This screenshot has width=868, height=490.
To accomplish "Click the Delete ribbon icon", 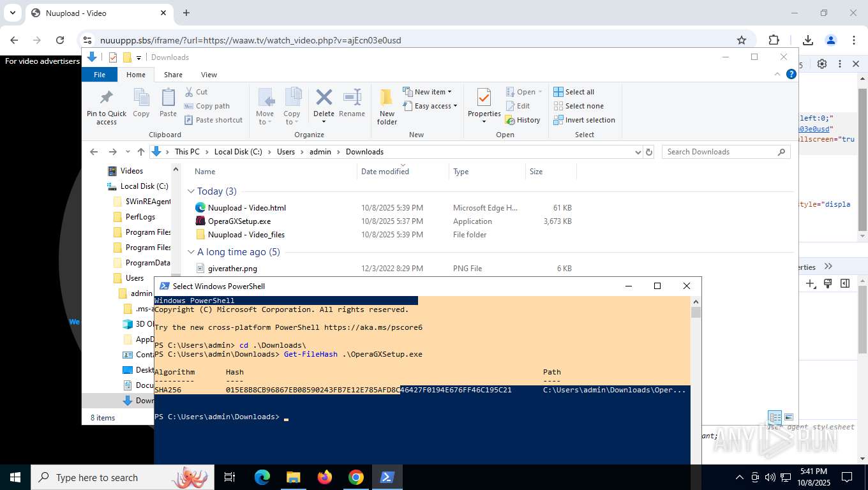I will pos(324,97).
